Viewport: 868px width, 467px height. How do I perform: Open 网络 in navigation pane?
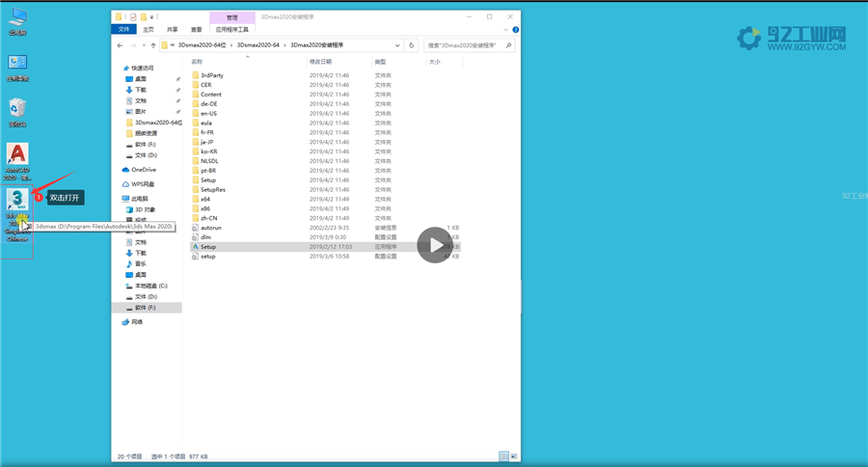click(x=132, y=322)
